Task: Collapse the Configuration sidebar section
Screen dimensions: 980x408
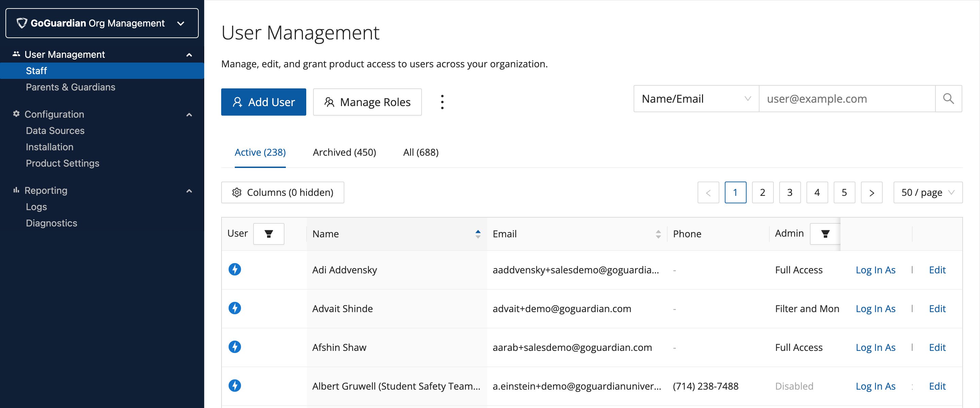Action: [189, 115]
